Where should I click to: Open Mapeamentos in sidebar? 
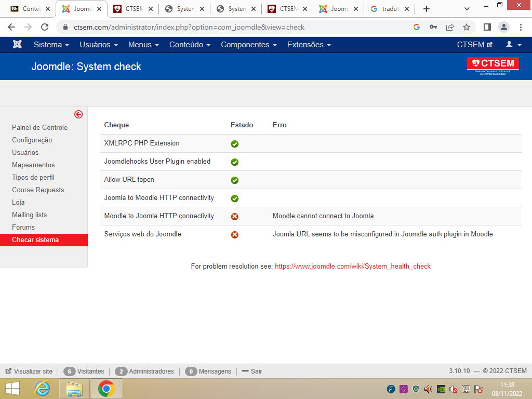(x=33, y=165)
